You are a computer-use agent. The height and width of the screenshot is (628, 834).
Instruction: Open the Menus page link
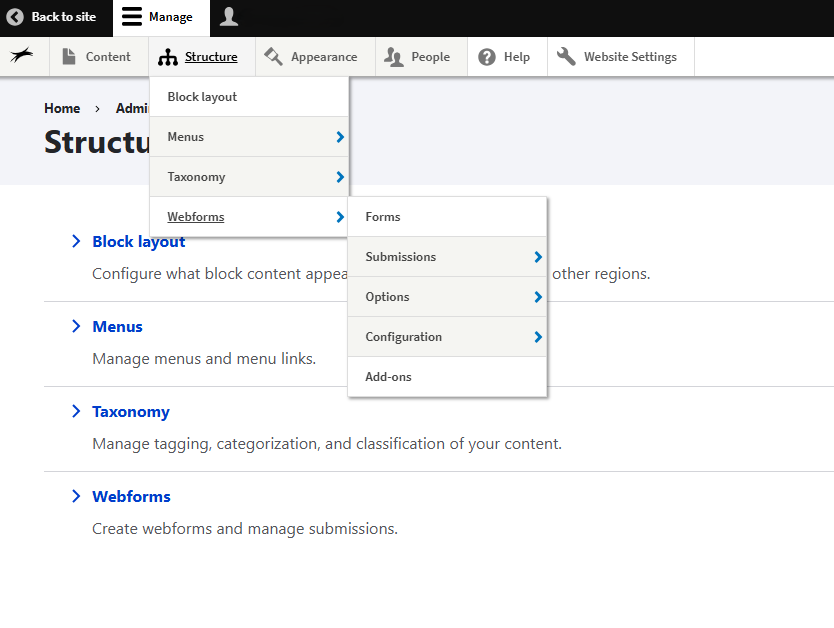pos(118,326)
